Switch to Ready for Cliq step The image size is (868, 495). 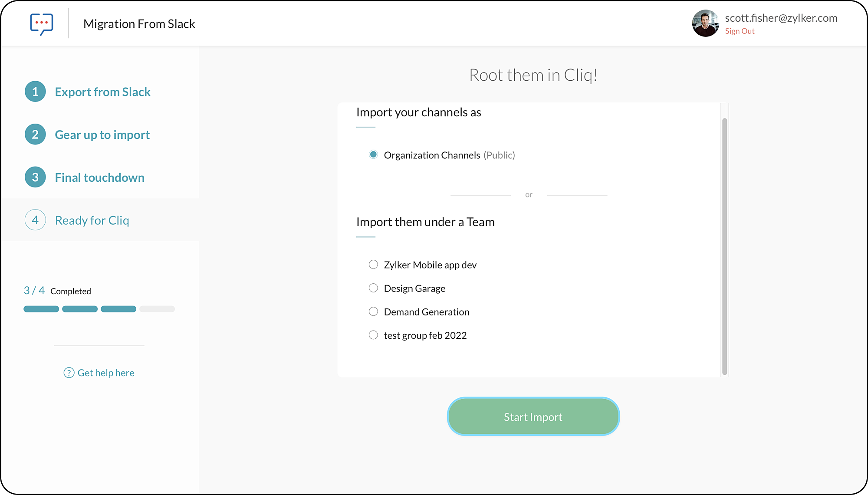(x=92, y=220)
